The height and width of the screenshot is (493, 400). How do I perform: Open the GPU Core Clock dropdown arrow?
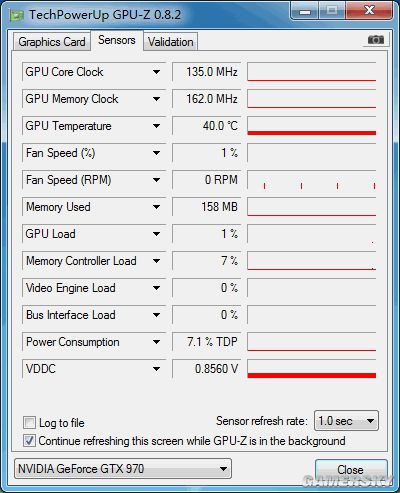pyautogui.click(x=156, y=72)
